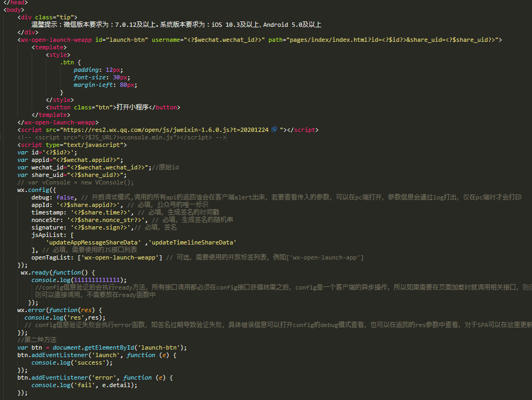Click console.log('res',res) statement

click(x=65, y=317)
